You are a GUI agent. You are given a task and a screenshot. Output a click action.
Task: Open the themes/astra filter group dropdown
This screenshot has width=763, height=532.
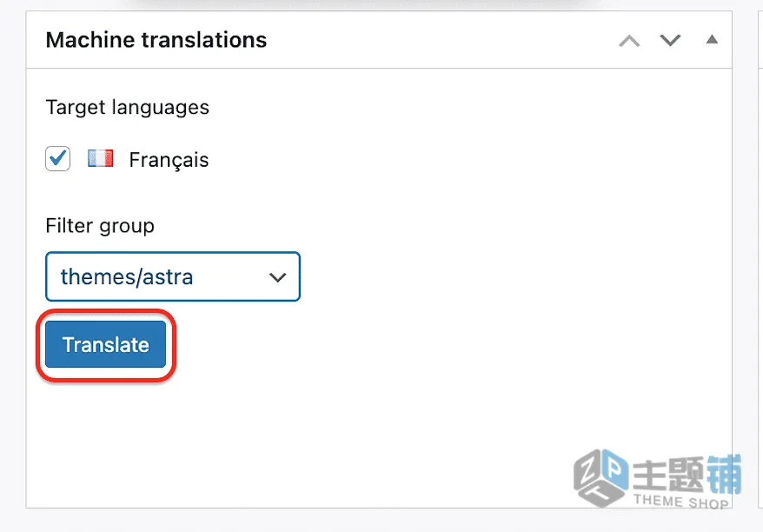173,276
